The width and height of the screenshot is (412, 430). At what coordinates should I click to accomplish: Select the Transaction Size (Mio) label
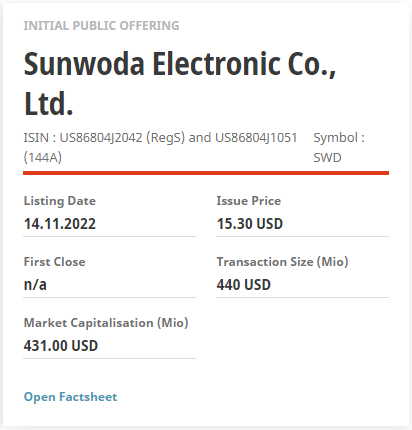tap(283, 262)
